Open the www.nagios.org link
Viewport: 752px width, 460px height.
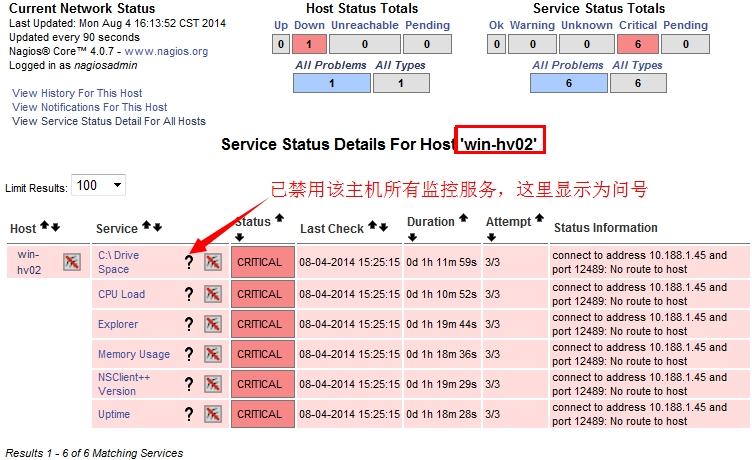coord(166,51)
